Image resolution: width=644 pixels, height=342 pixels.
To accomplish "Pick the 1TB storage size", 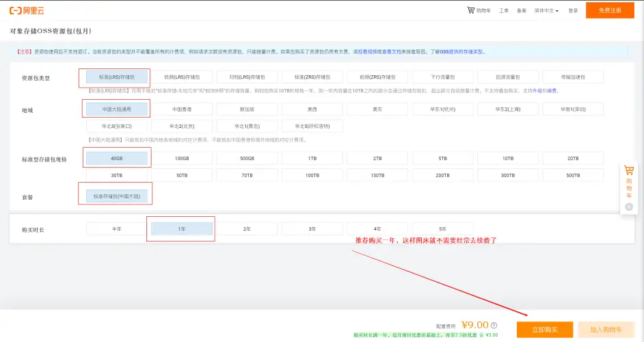I will tap(312, 158).
